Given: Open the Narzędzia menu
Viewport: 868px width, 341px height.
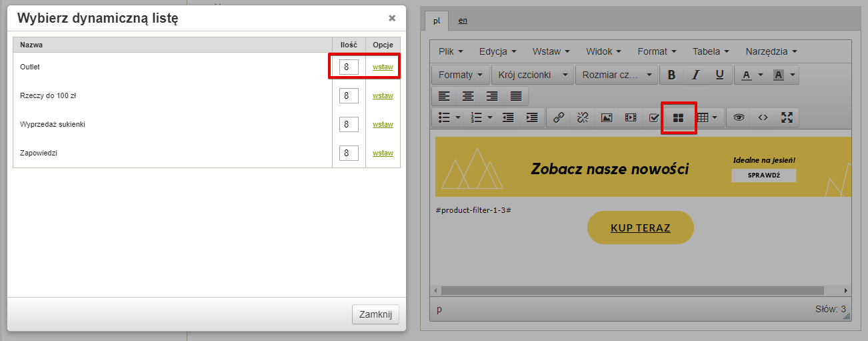Looking at the screenshot, I should coord(771,51).
